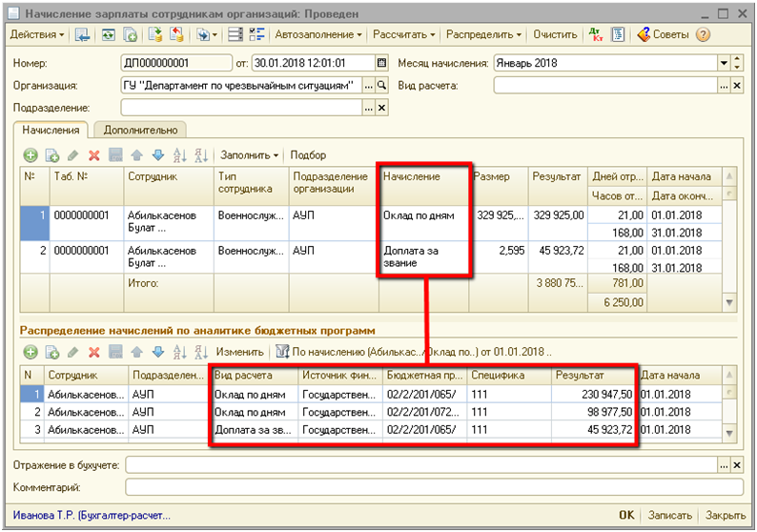Expand the Месяц начисления dropdown arrow
The width and height of the screenshot is (757, 532).
[724, 64]
